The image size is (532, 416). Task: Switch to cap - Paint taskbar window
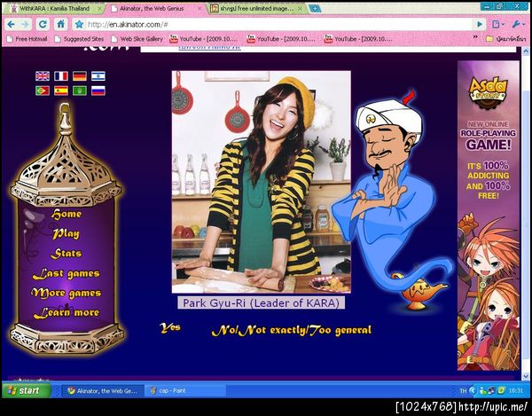coord(185,390)
